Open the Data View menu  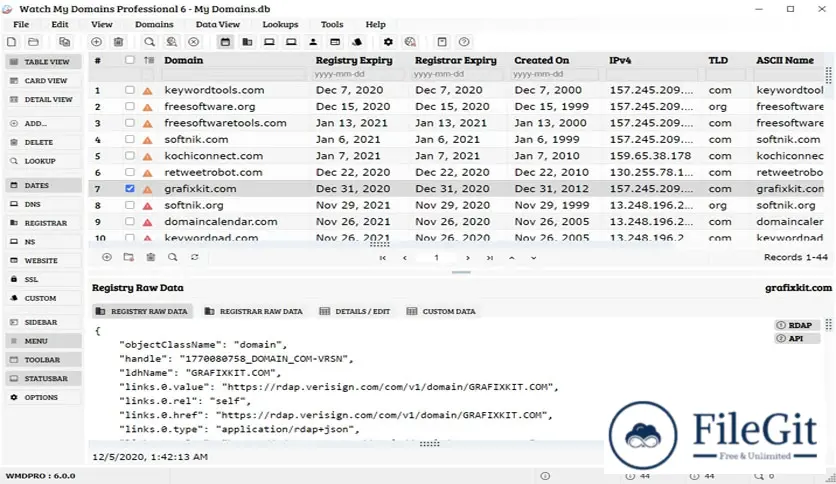[218, 25]
